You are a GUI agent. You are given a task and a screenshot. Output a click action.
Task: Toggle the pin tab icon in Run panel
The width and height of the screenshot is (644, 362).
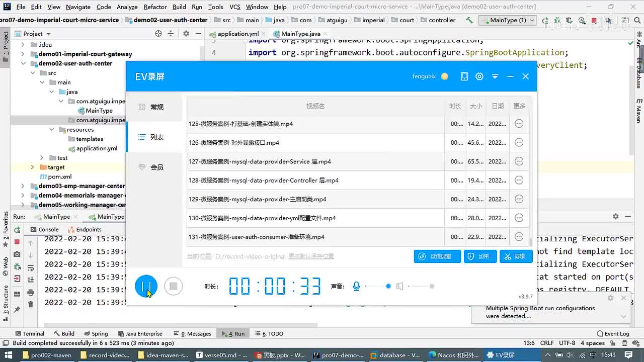(x=17, y=310)
